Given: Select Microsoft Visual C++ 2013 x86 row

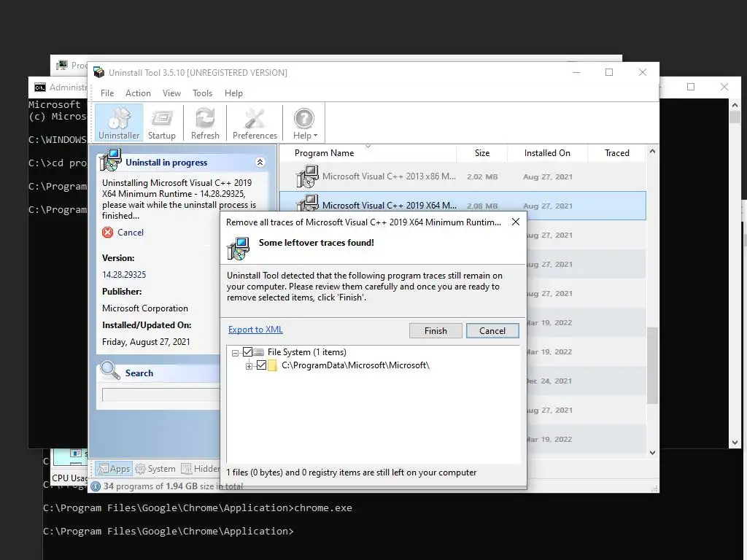Looking at the screenshot, I should pos(462,176).
